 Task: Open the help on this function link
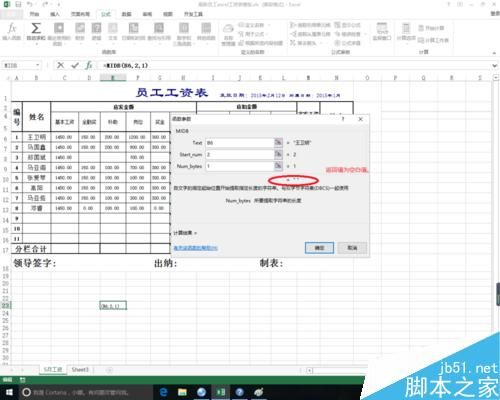[x=196, y=248]
